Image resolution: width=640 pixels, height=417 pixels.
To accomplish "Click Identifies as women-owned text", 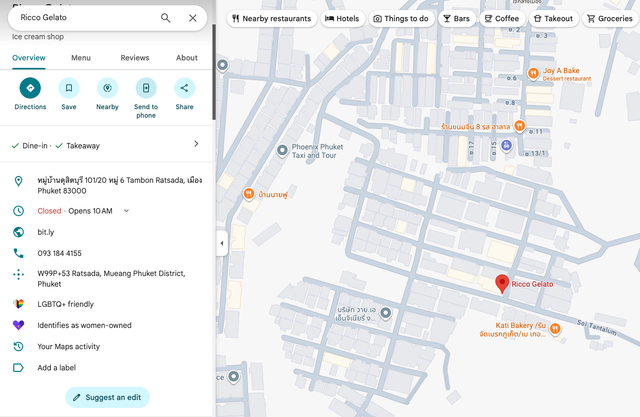I will point(84,325).
